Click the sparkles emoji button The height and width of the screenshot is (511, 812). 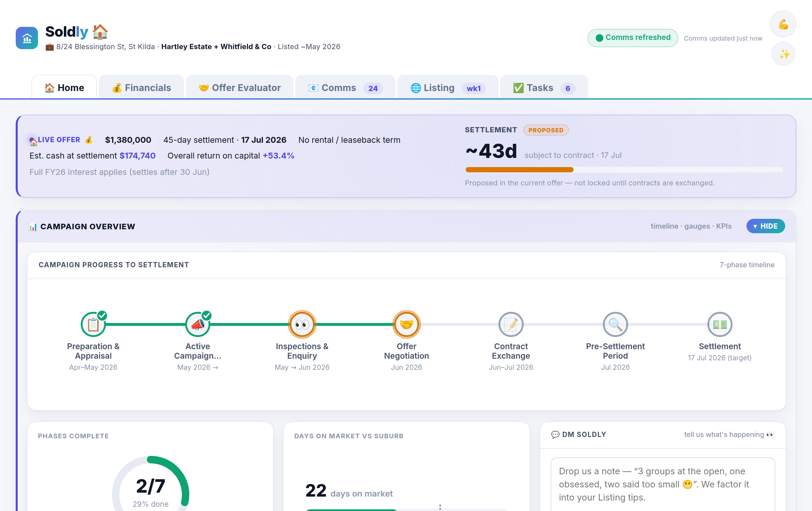(783, 54)
